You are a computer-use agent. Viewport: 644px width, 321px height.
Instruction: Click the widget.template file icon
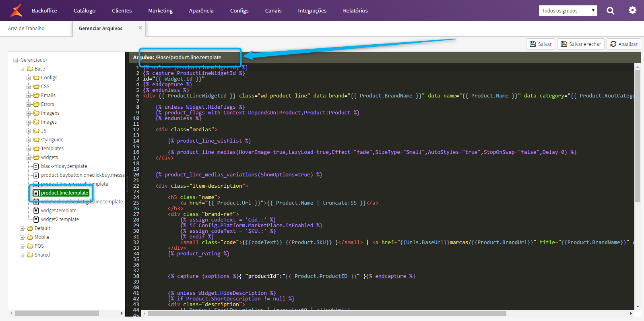pos(36,210)
